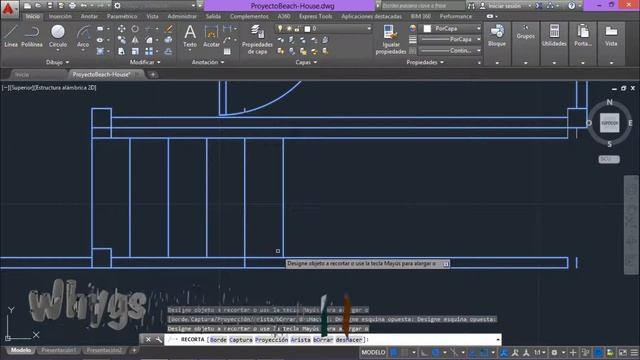Click the Save icon in quick access toolbar
640x360 pixels.
click(50, 6)
